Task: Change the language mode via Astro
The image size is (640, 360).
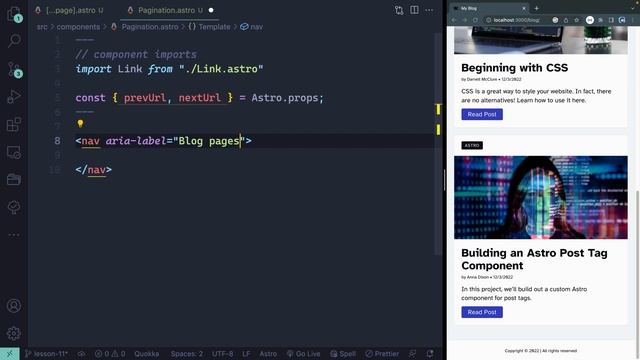Action: (268, 354)
